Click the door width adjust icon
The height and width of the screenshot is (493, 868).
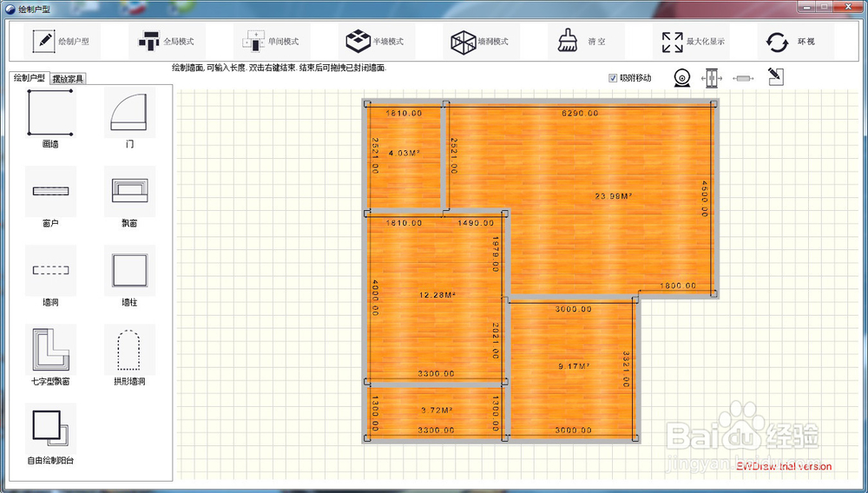[712, 78]
